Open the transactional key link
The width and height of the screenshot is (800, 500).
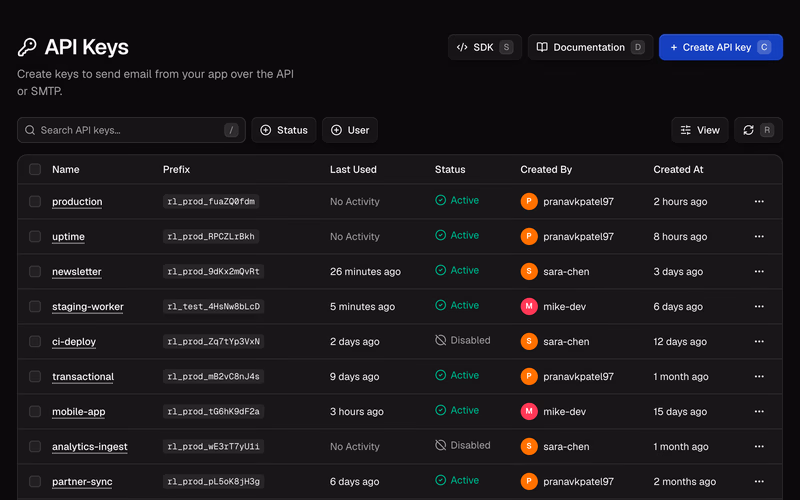pos(83,377)
